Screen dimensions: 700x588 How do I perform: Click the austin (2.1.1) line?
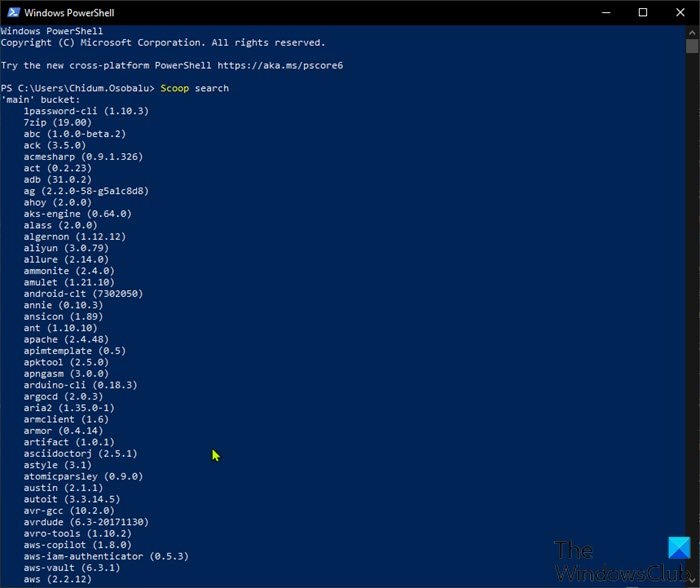coord(63,488)
